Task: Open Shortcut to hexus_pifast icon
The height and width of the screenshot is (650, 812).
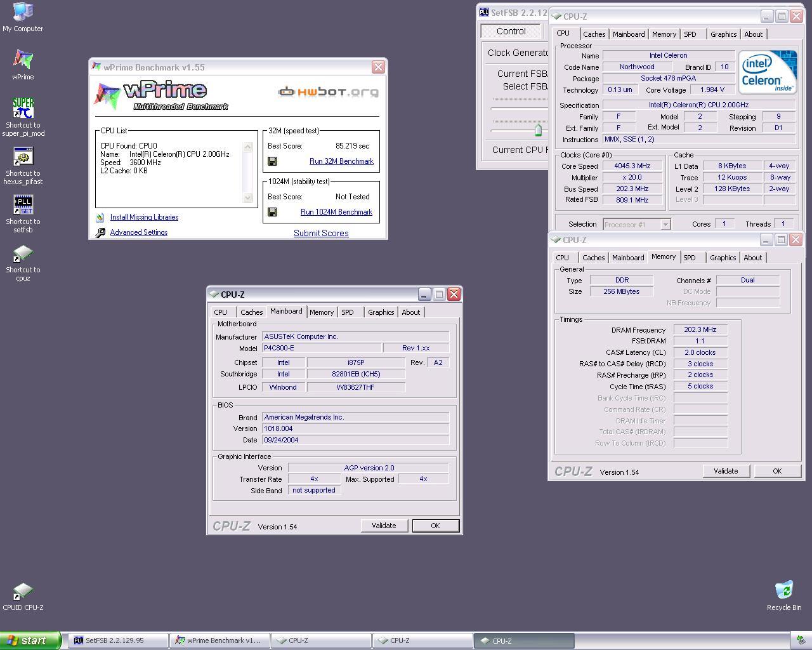Action: (x=23, y=156)
